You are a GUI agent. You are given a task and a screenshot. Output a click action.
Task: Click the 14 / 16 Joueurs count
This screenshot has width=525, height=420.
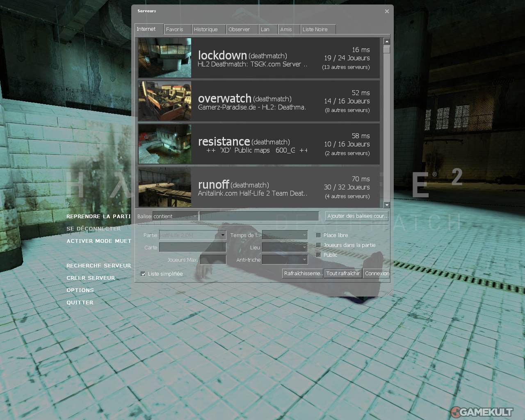[347, 101]
